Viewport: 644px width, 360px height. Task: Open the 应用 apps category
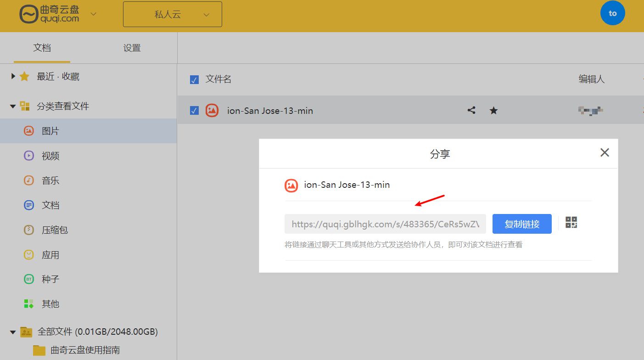[x=50, y=255]
